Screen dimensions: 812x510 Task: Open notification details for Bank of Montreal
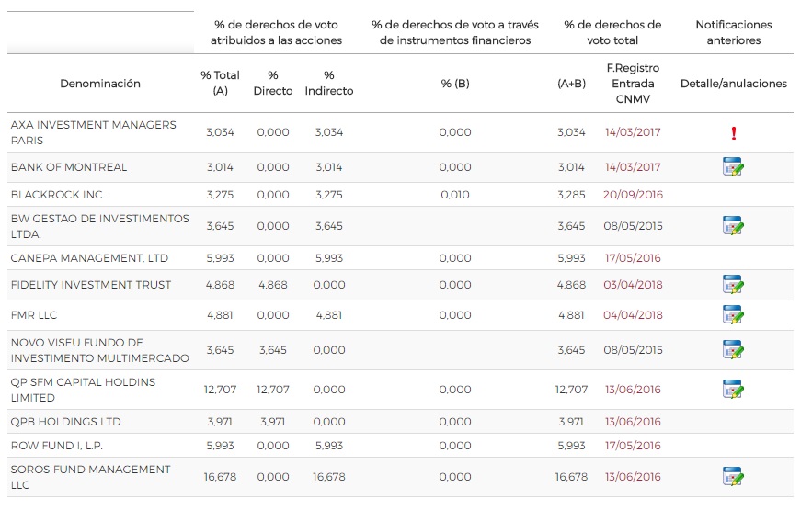tap(733, 167)
